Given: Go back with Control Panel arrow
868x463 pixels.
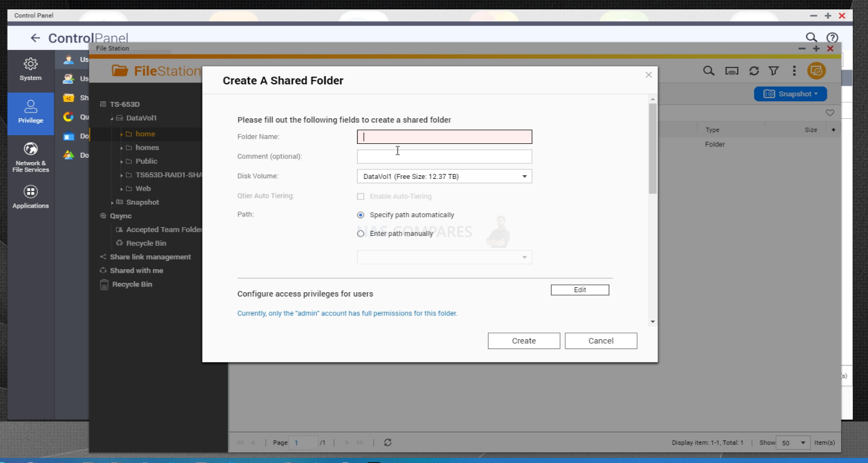Looking at the screenshot, I should [35, 38].
